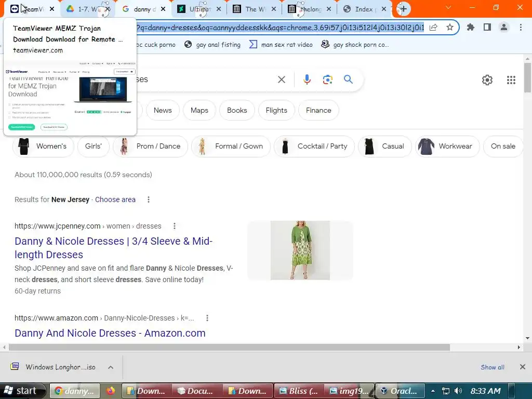
Task: Select the Workwear dress filter
Action: coord(447,146)
